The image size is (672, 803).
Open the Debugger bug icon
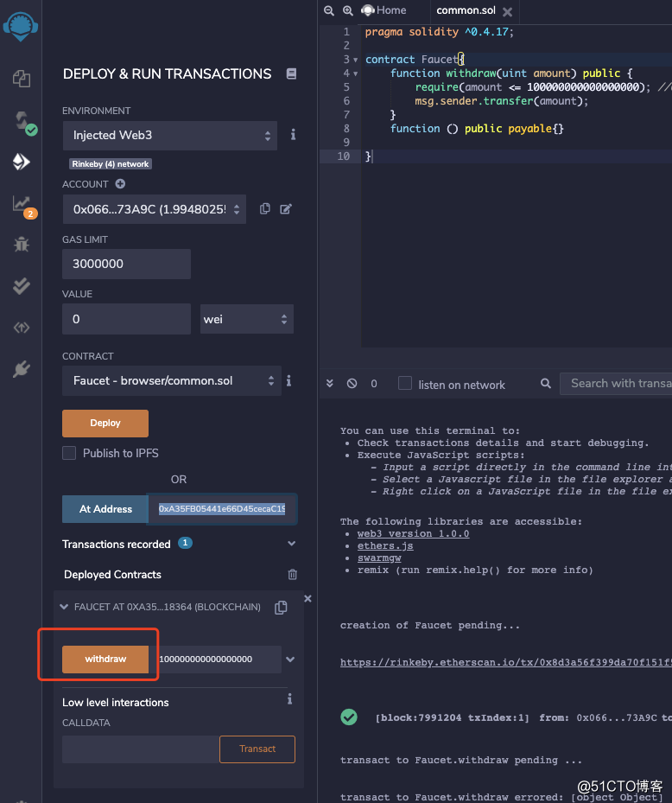point(21,245)
